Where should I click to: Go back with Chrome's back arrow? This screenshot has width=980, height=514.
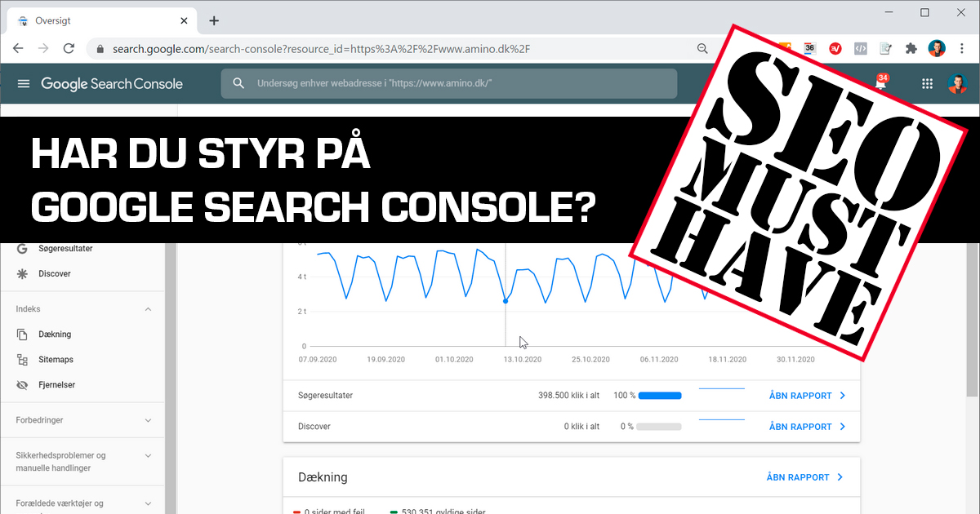[19, 49]
